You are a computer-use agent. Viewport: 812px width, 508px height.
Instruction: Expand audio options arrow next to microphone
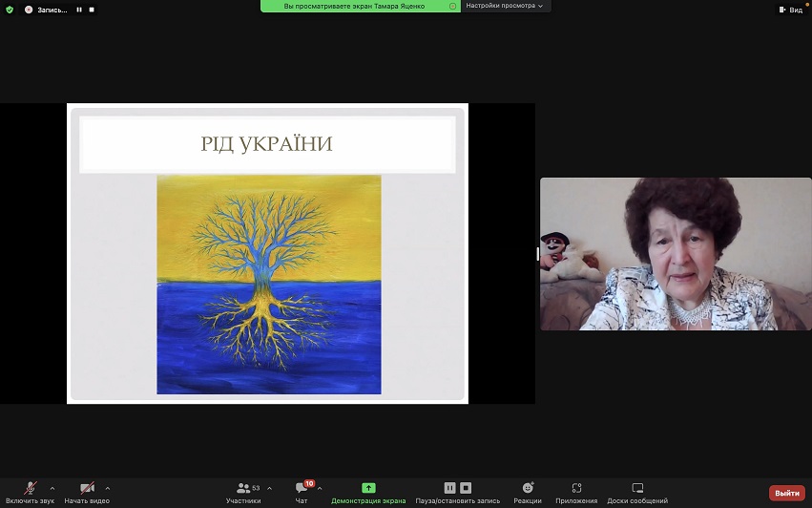[x=52, y=488]
